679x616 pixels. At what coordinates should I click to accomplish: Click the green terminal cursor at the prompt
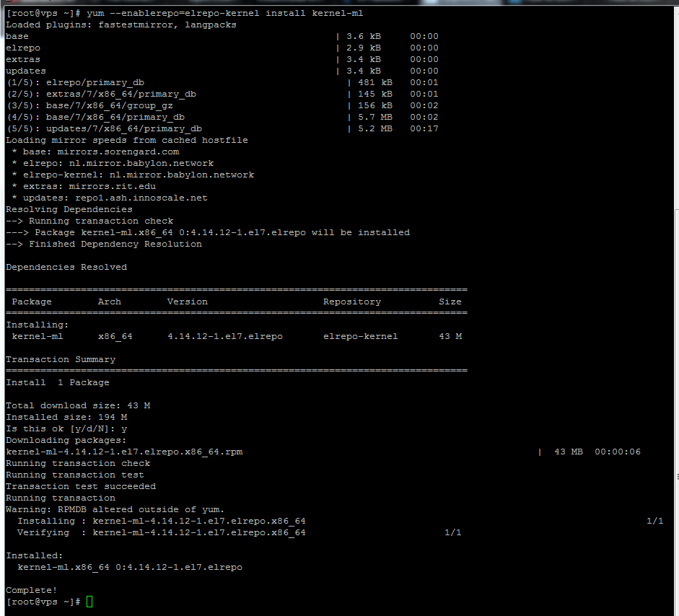point(89,602)
